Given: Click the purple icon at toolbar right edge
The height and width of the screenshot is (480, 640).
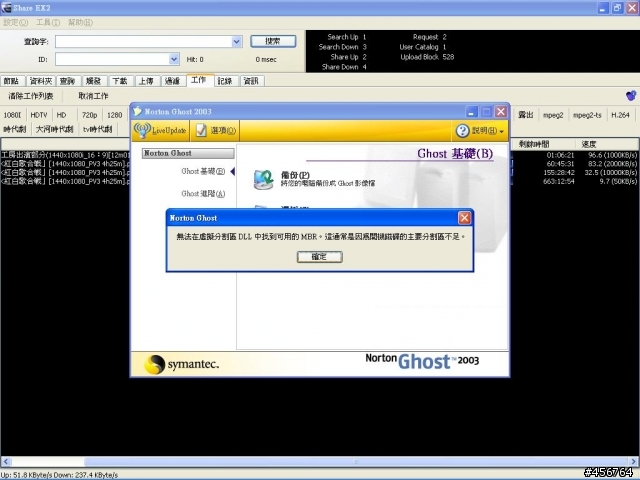Looking at the screenshot, I should [x=631, y=96].
